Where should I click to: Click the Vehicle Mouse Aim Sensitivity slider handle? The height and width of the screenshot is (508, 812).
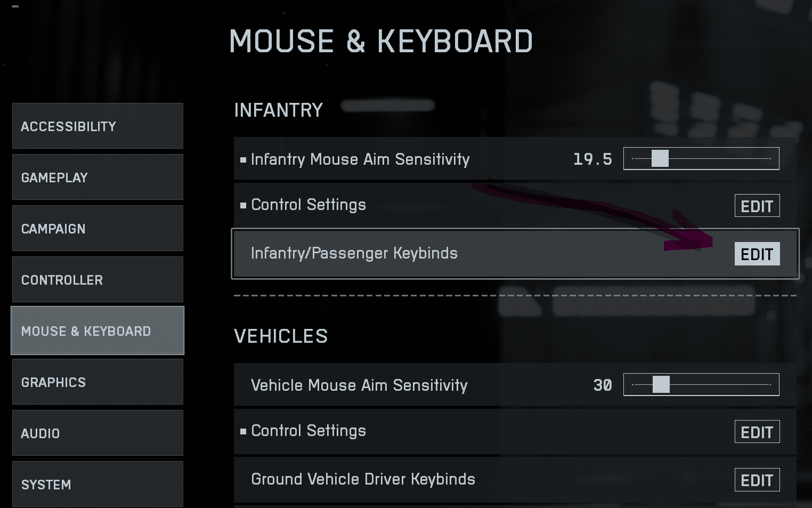661,384
